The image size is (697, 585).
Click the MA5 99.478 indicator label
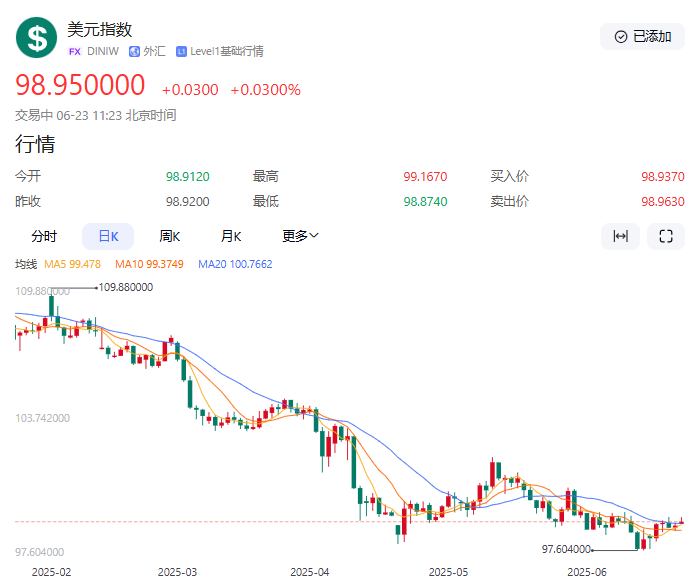[x=72, y=264]
